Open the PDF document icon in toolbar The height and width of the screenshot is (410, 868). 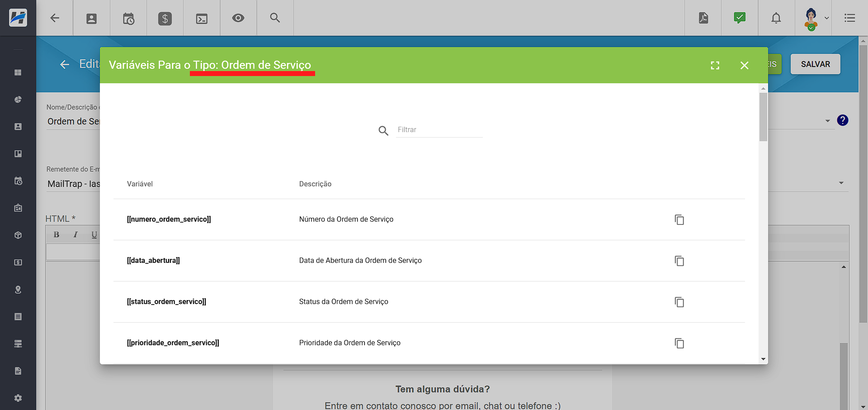(703, 18)
